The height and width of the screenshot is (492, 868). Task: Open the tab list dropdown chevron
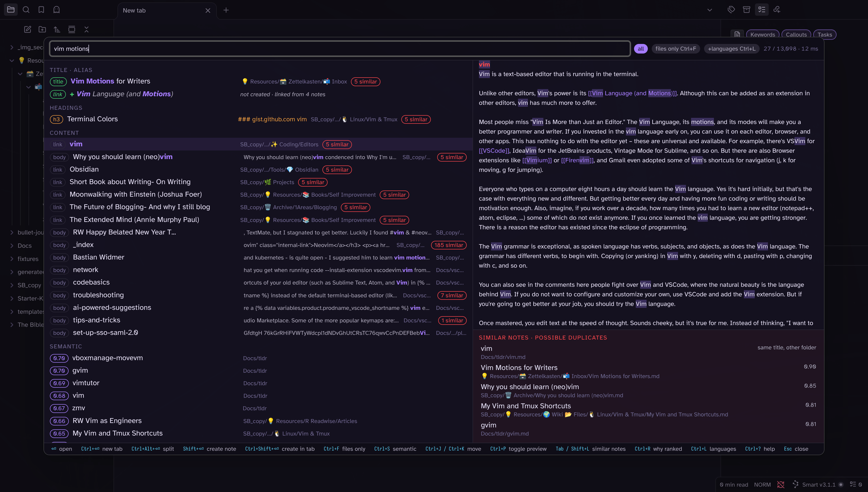pyautogui.click(x=709, y=10)
